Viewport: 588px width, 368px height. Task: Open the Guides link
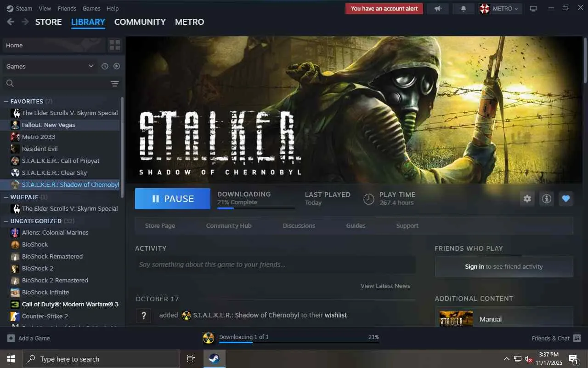click(x=356, y=225)
